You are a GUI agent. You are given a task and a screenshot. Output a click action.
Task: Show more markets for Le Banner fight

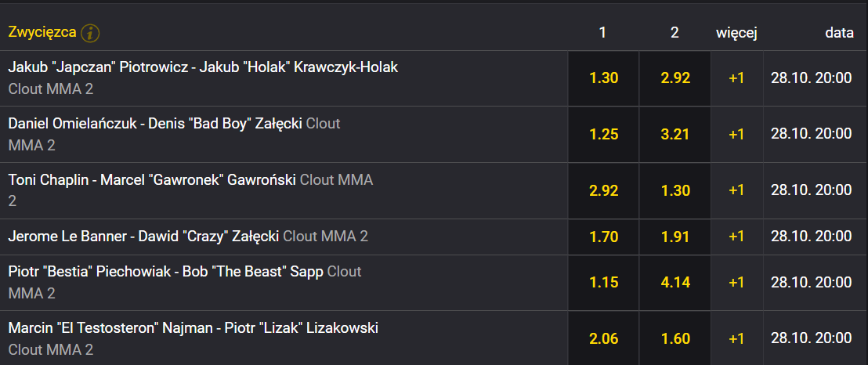(736, 237)
